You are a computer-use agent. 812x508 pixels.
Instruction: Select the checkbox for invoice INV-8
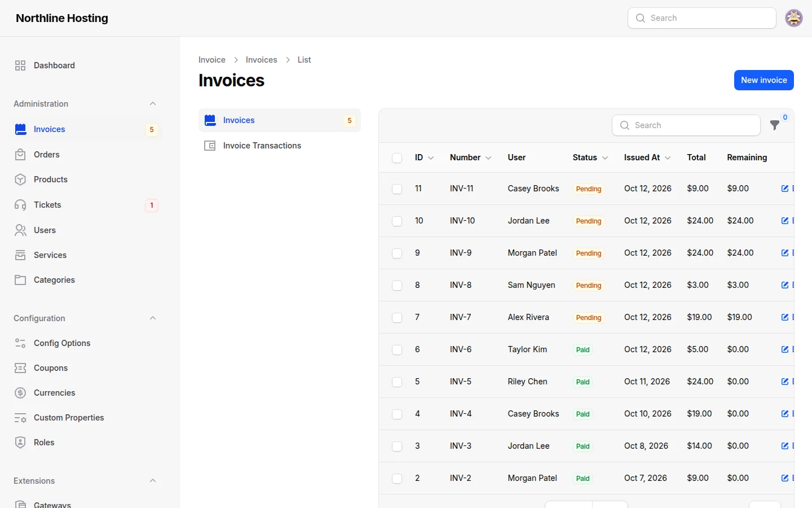click(x=397, y=286)
